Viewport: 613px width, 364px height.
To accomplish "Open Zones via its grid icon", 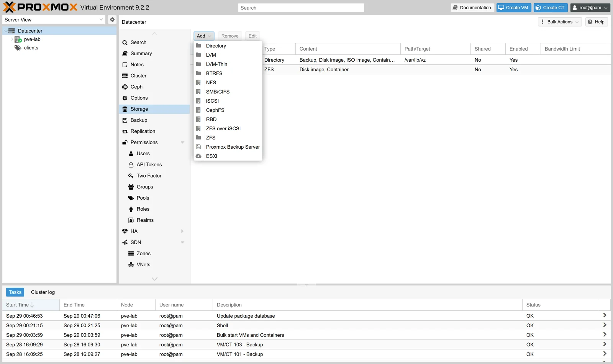I will [131, 254].
